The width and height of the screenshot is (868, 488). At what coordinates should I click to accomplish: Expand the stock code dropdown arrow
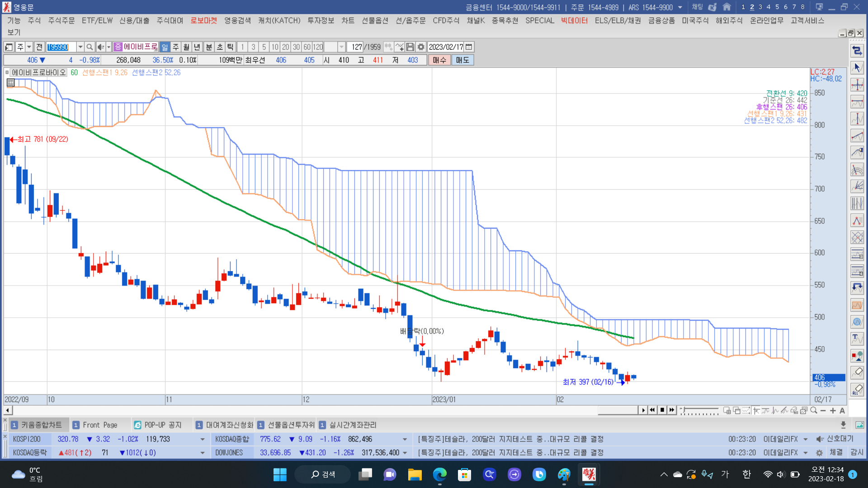80,47
